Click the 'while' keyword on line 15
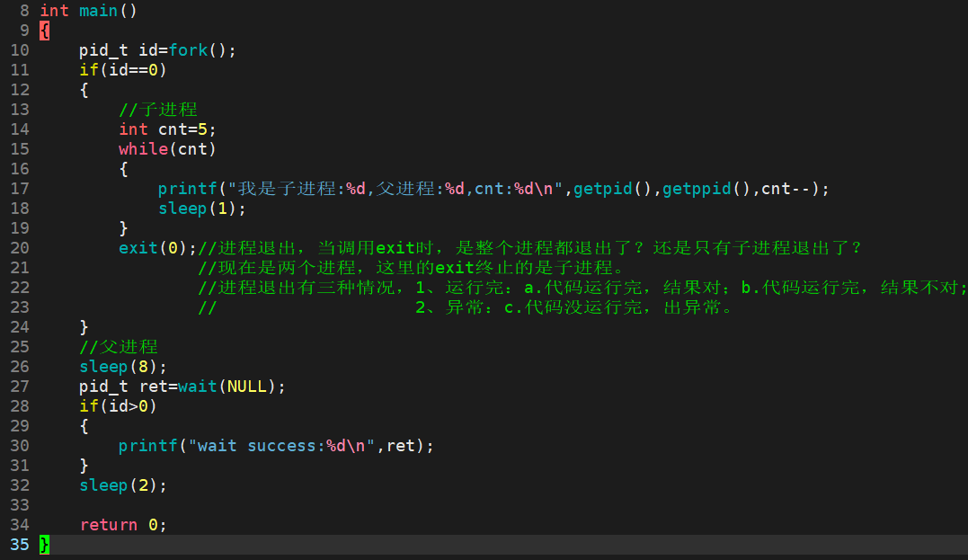 (143, 149)
